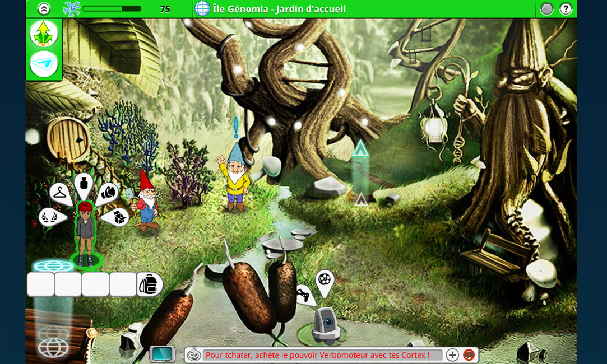Select the potion bottle bubble above avatar
Viewport: 607px width, 364px height.
(84, 184)
